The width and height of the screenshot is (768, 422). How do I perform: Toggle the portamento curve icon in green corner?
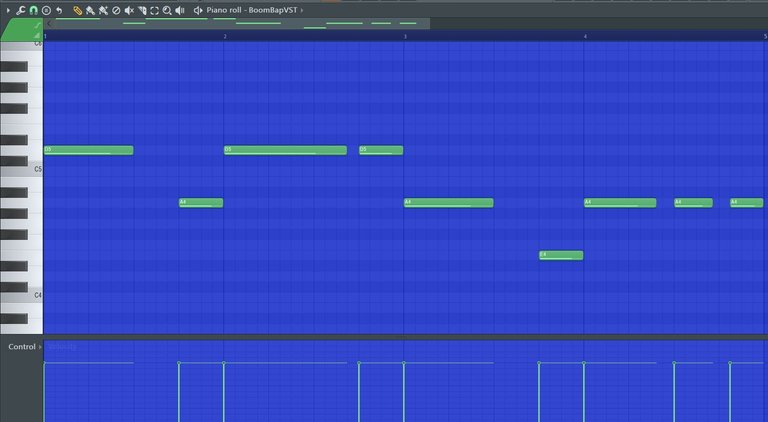(37, 25)
